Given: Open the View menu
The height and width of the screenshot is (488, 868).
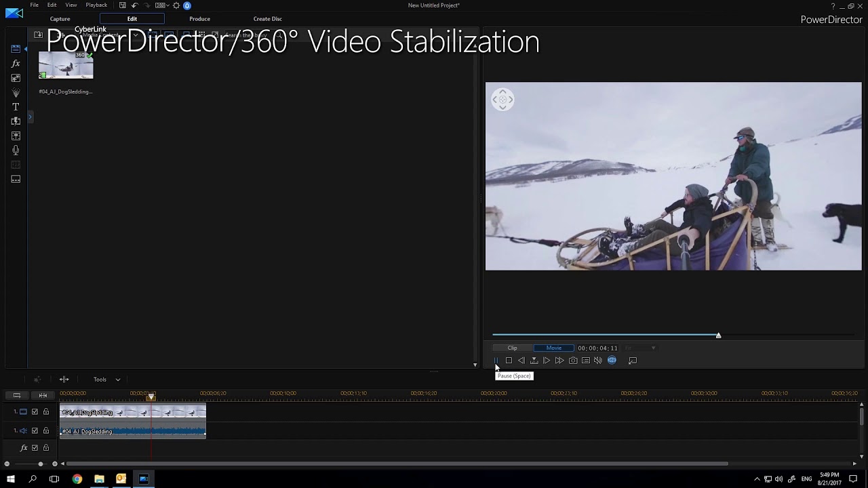Looking at the screenshot, I should [x=71, y=5].
